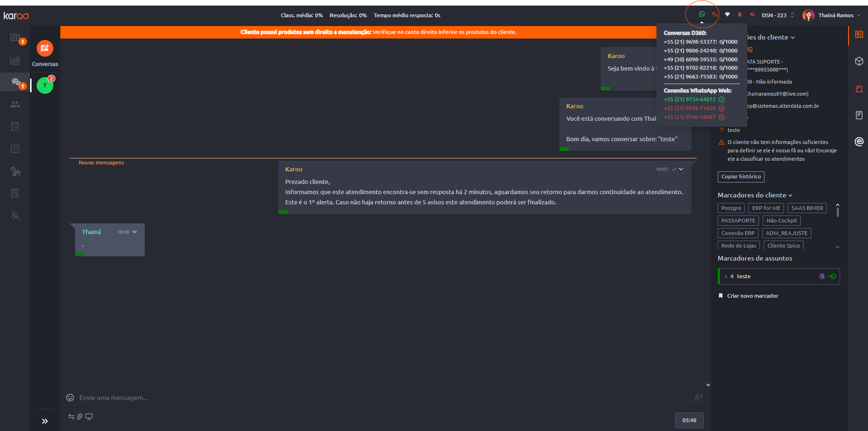868x431 pixels.
Task: Open the chat conversations sidebar tab
Action: pos(16,83)
